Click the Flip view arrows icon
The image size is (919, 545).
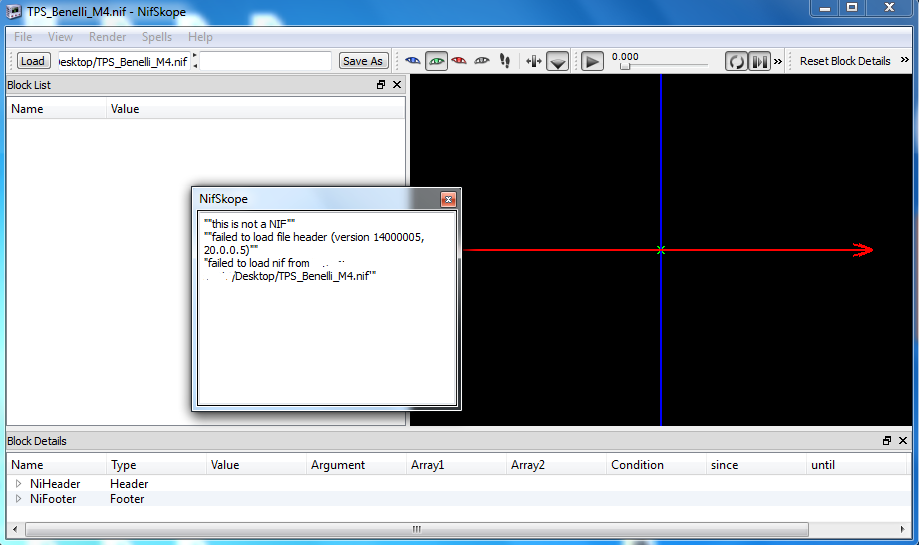tap(533, 61)
